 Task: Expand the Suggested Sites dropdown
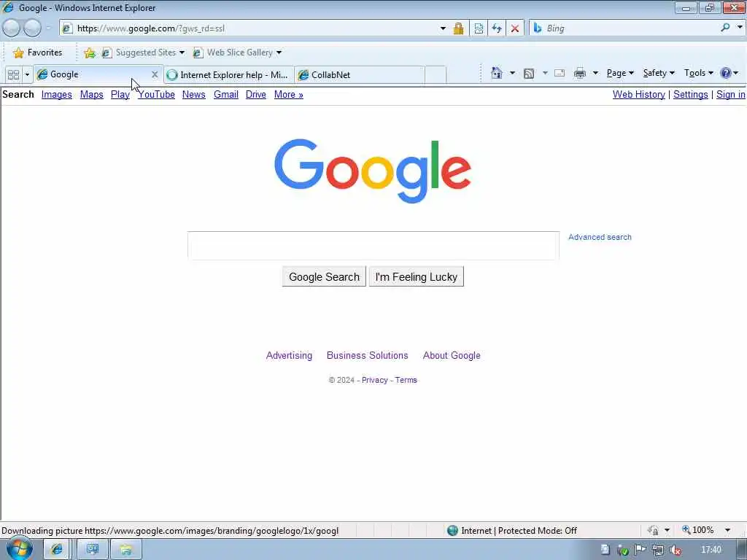tap(182, 52)
